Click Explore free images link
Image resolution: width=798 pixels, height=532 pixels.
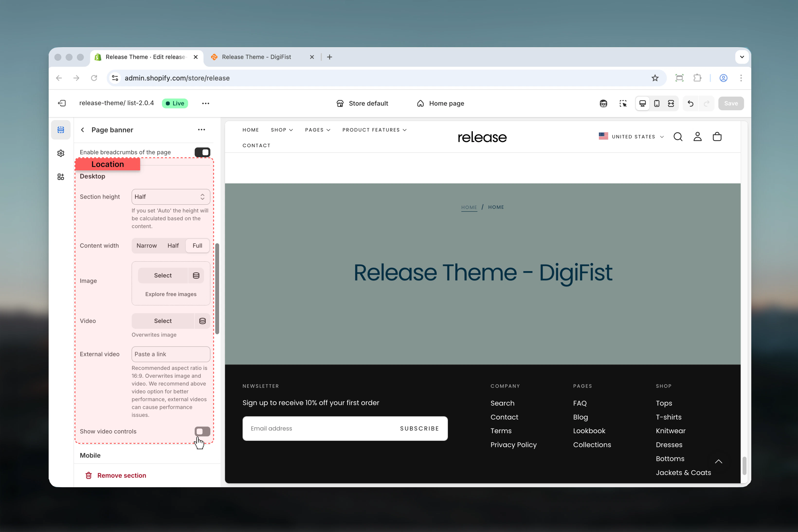(171, 294)
